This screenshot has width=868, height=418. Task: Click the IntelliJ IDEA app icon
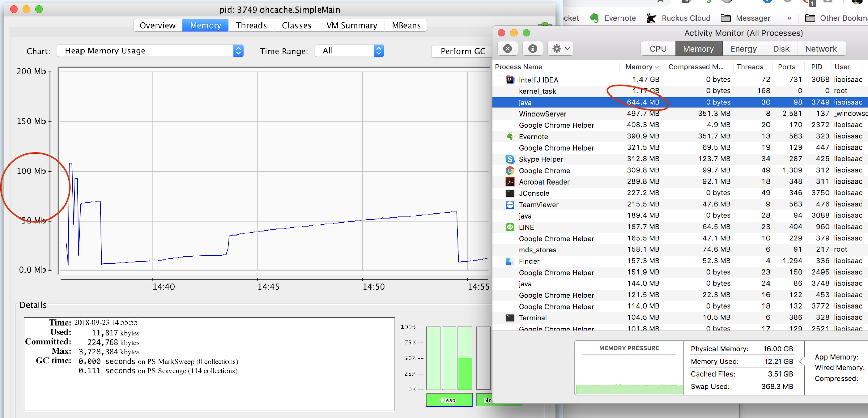click(x=510, y=80)
